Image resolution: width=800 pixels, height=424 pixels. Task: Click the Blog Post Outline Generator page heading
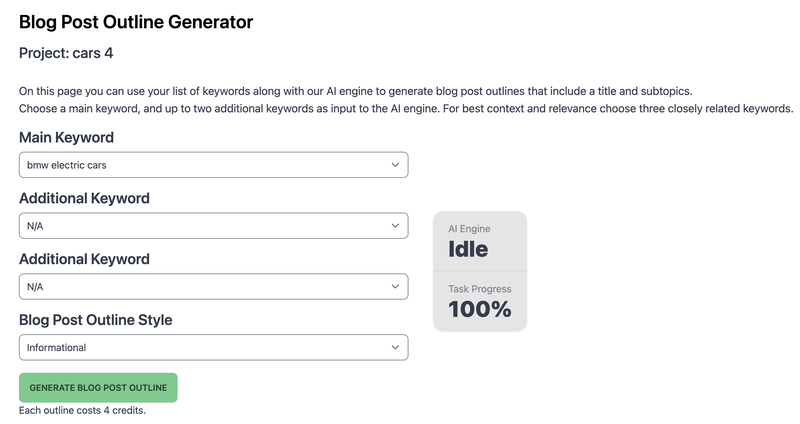136,21
